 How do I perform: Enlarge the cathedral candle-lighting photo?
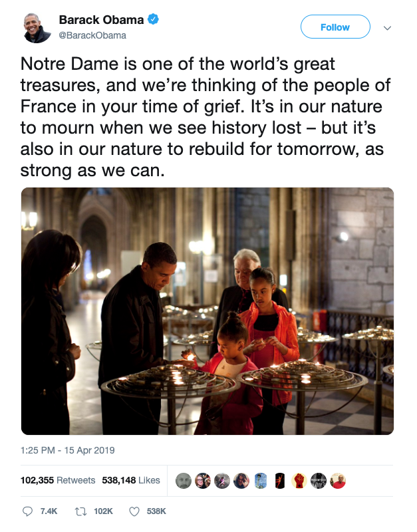(208, 311)
